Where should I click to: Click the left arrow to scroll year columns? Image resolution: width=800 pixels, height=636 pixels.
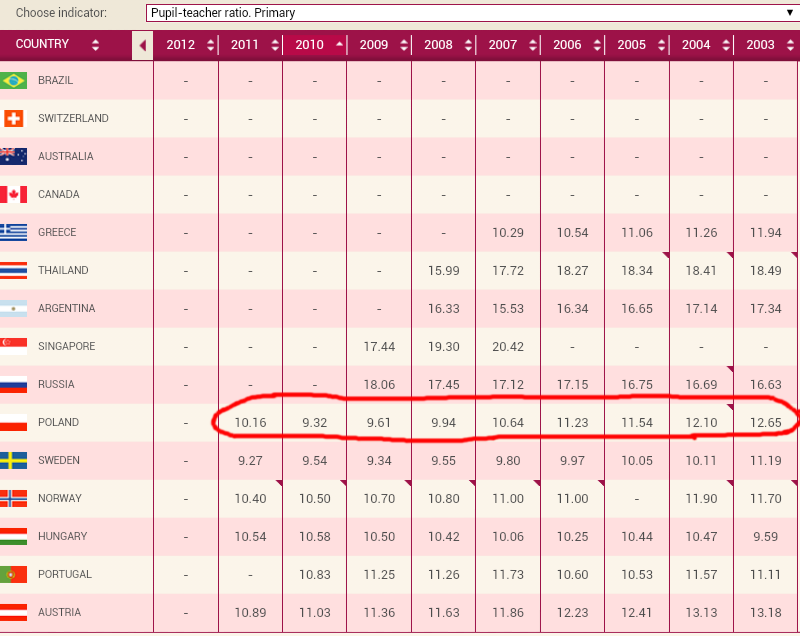coord(142,45)
